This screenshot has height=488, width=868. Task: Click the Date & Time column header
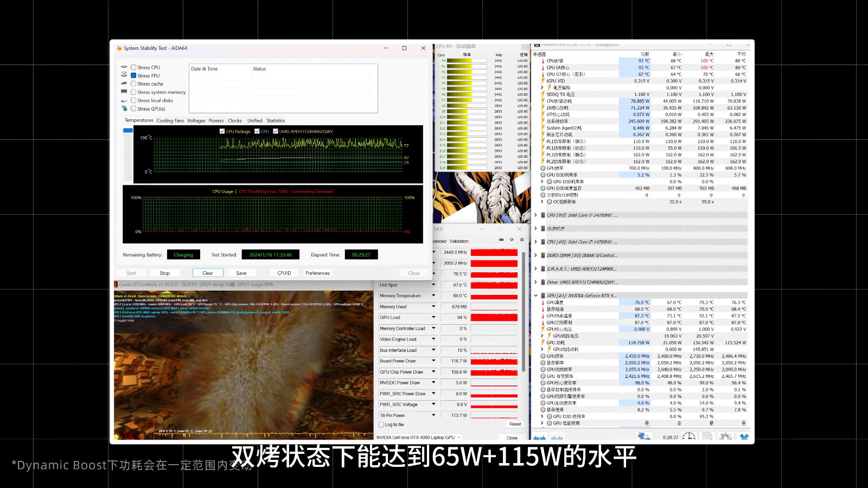coord(204,69)
